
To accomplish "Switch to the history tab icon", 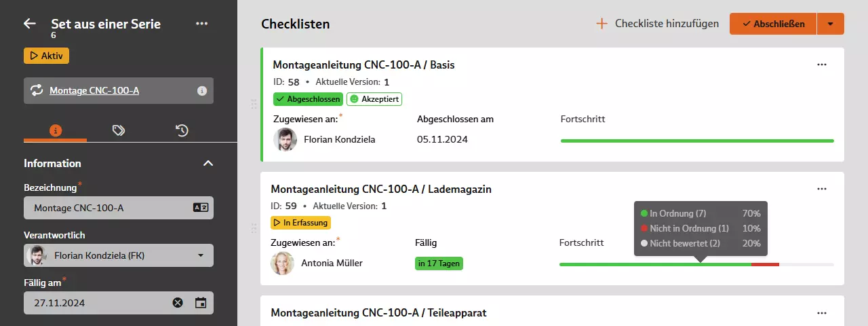I will coord(182,130).
